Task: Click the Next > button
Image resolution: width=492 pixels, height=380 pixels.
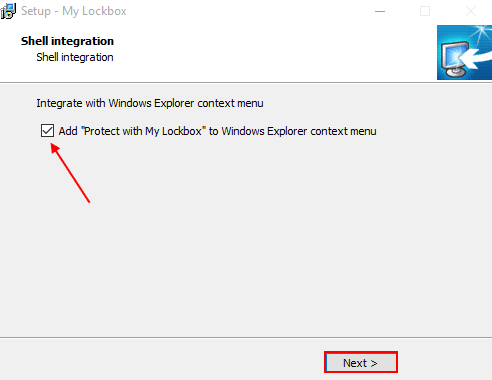Action: 361,362
